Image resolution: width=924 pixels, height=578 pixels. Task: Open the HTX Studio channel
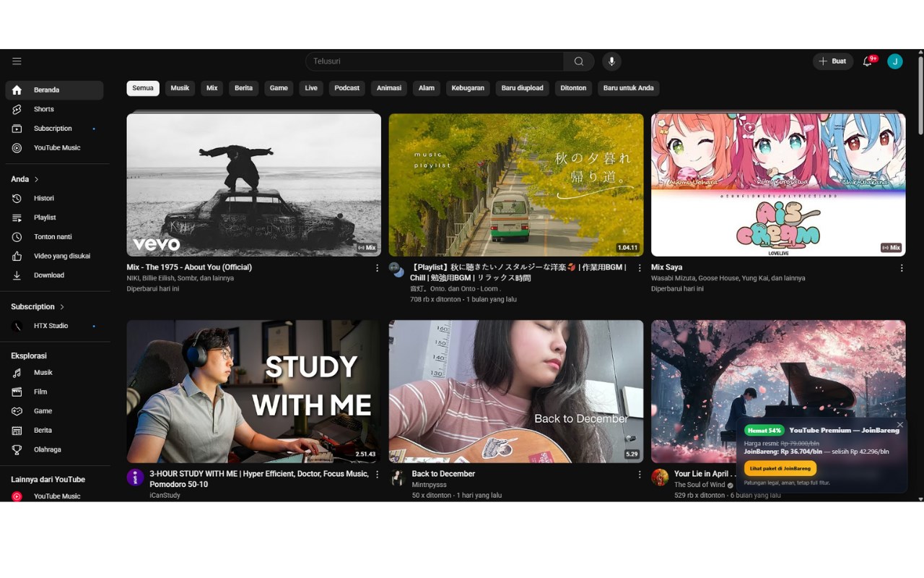click(x=54, y=326)
